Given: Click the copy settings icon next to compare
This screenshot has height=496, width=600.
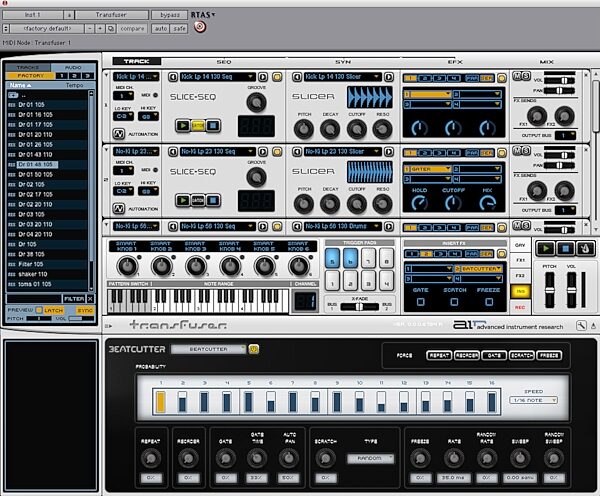Looking at the screenshot, I should 111,29.
